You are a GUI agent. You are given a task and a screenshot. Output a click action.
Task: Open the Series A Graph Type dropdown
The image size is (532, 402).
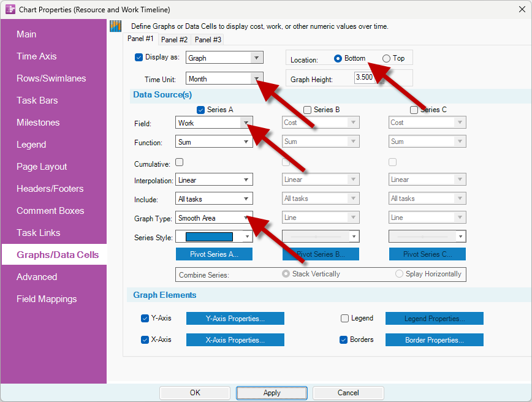click(x=246, y=218)
